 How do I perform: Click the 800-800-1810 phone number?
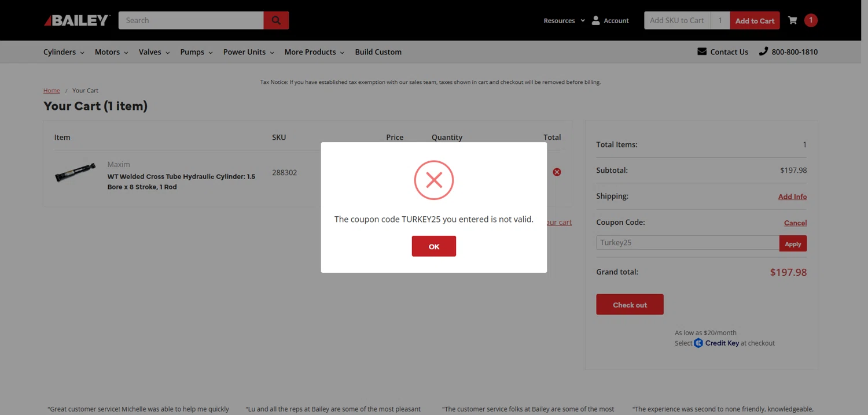(795, 52)
